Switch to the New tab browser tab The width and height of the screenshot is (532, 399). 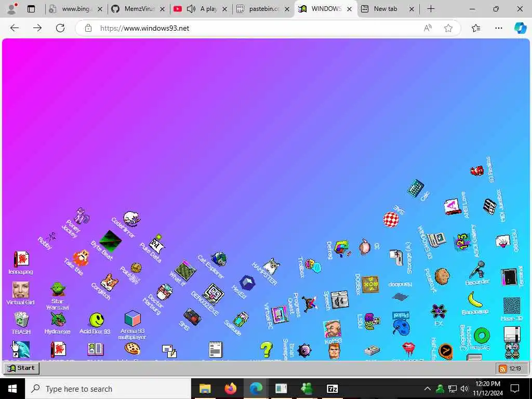click(x=388, y=9)
